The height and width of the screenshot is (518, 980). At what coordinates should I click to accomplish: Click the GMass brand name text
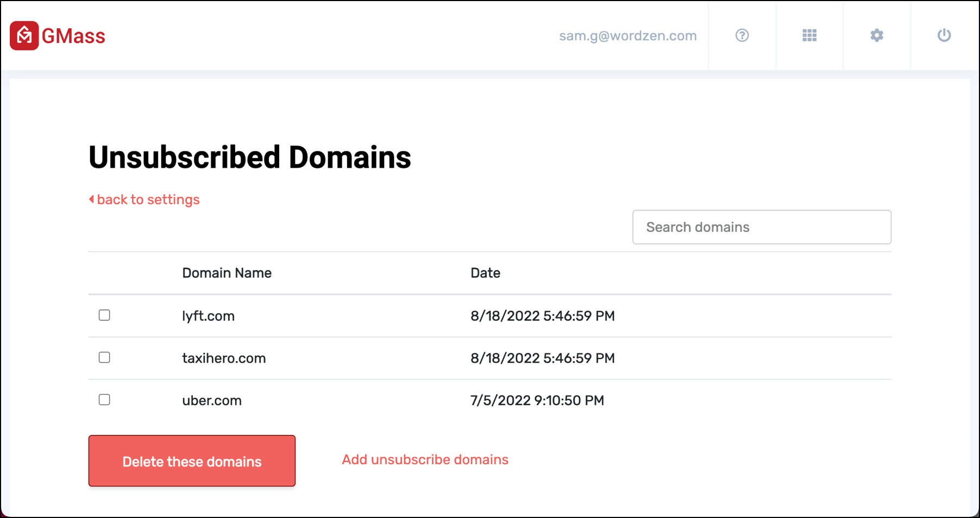(73, 36)
